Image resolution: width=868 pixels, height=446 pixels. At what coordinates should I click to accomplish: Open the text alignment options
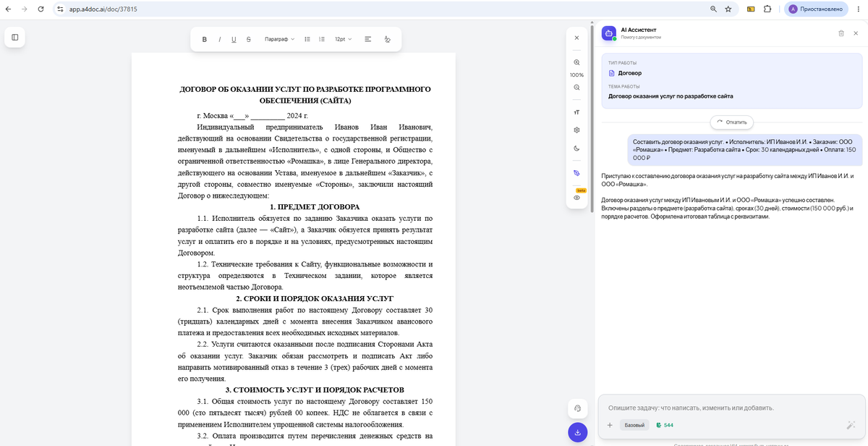[368, 39]
